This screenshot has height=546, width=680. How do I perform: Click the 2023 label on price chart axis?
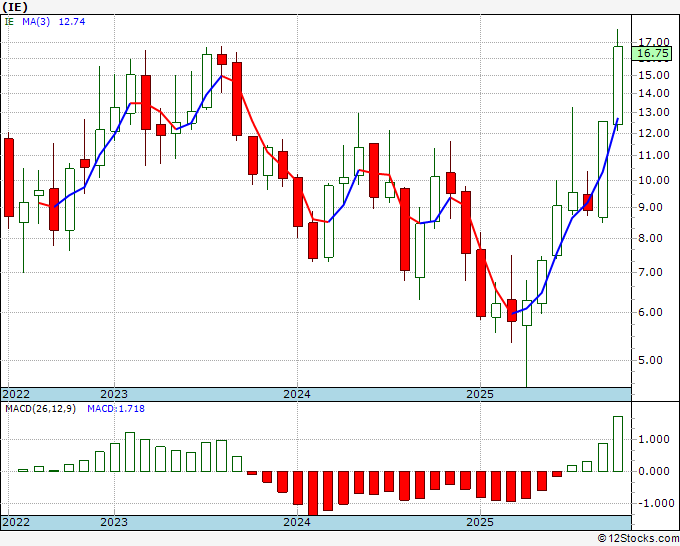114,394
